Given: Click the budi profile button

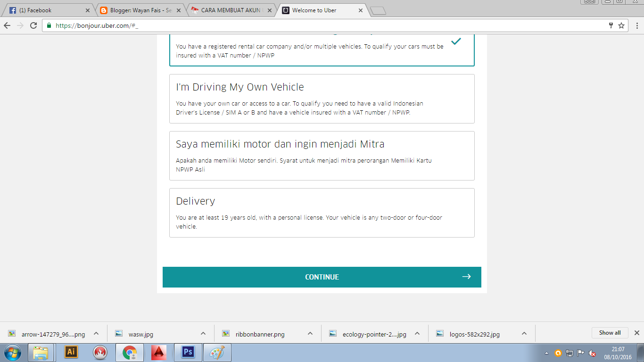Looking at the screenshot, I should point(590,2).
